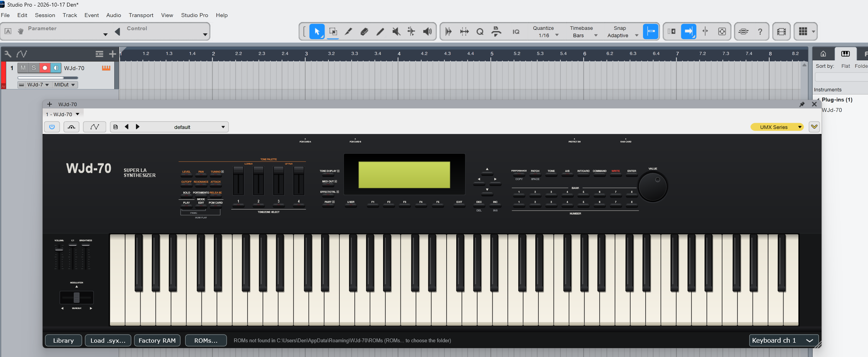Click the Quantize Q icon
The height and width of the screenshot is (357, 868).
pos(480,32)
